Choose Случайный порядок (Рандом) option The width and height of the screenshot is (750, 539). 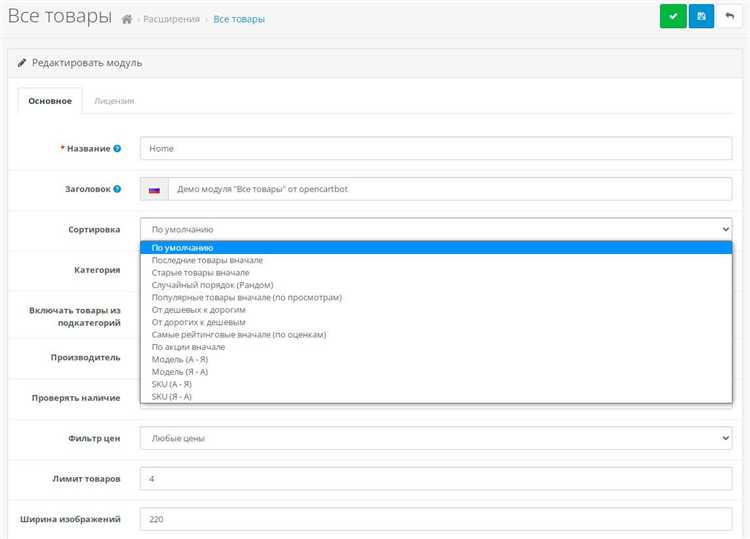tap(436, 285)
